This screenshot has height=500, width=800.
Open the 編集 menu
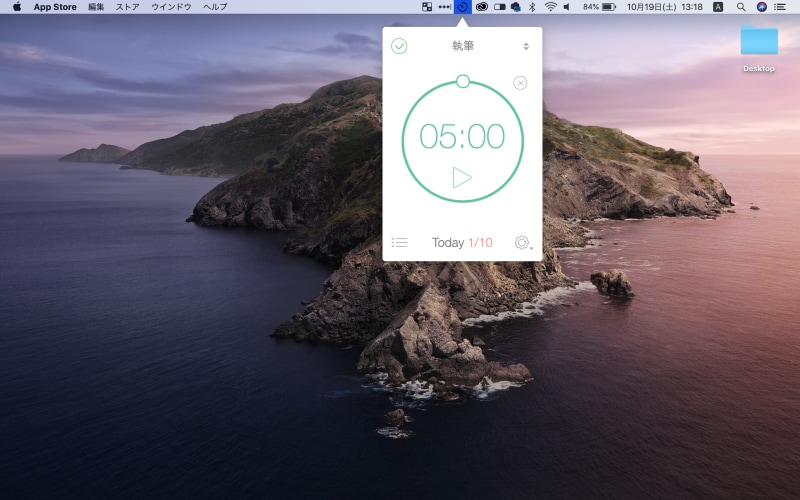pyautogui.click(x=96, y=7)
